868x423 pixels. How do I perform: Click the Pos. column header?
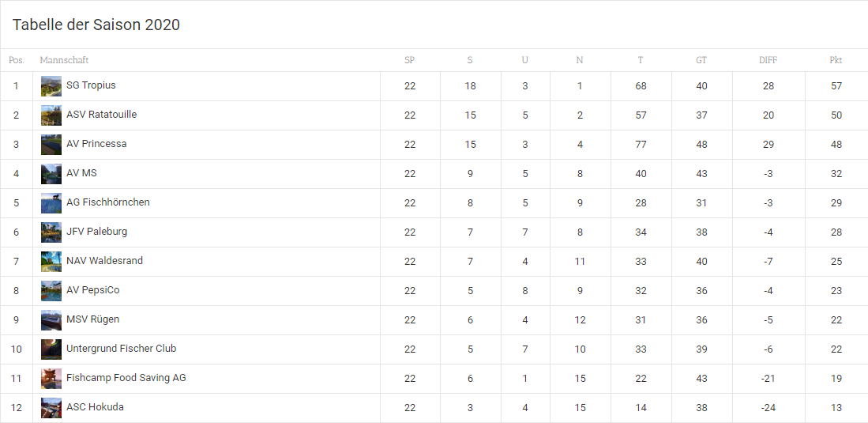pos(17,60)
